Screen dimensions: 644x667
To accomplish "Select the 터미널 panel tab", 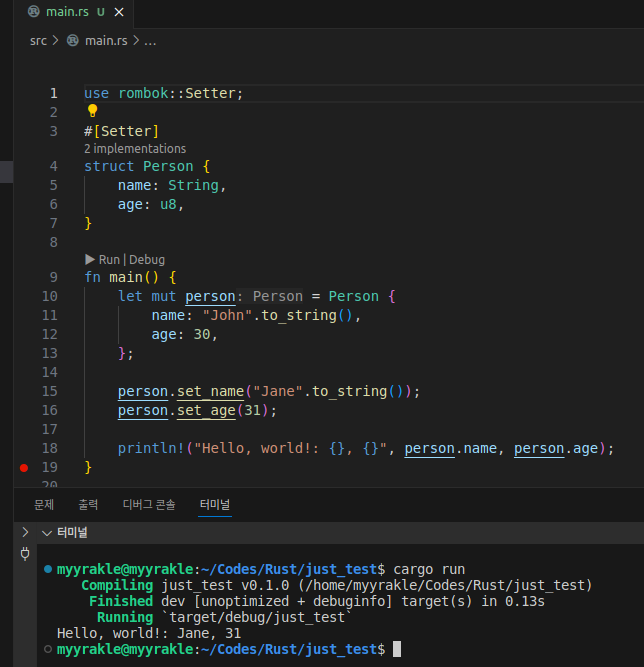I will point(215,505).
